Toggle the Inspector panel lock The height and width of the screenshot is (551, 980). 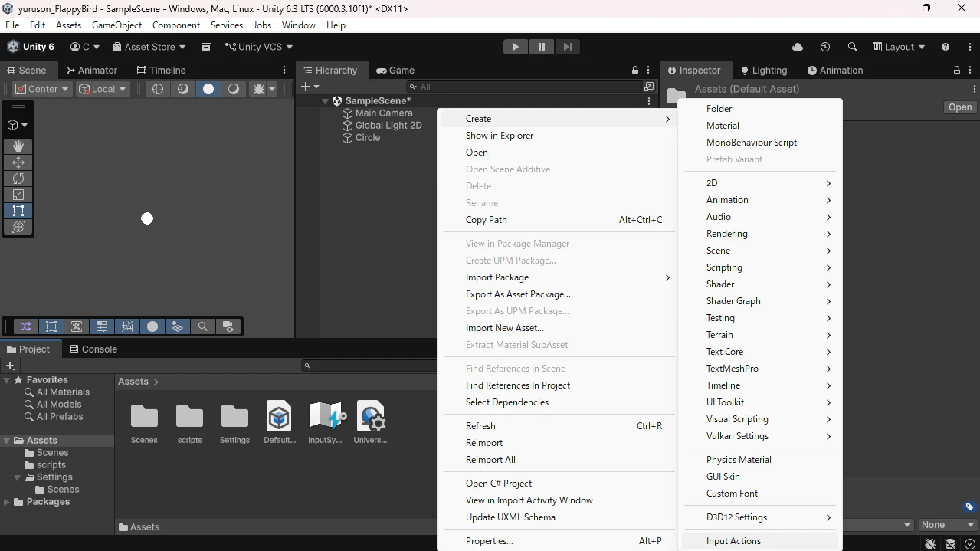click(957, 70)
